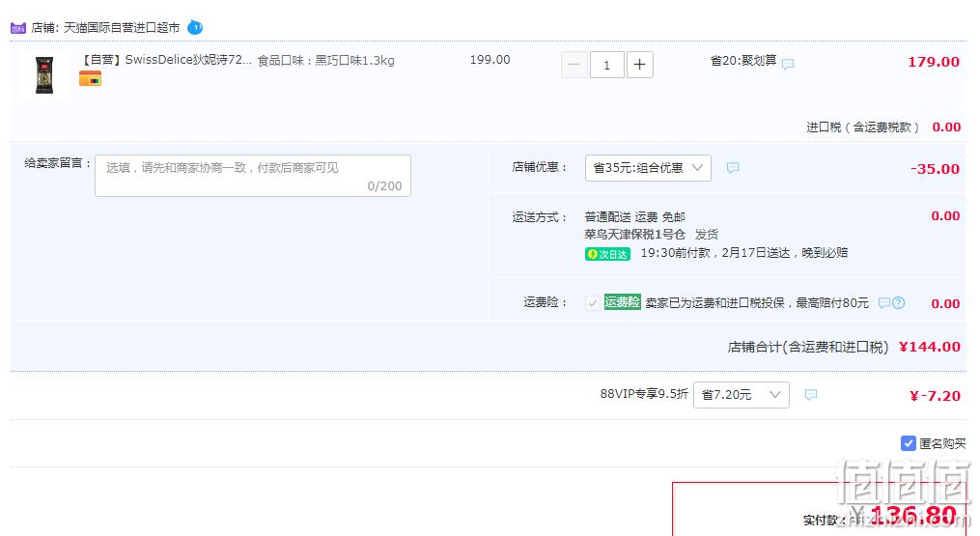This screenshot has height=536, width=980.
Task: Click the 88VIP专享9.5折 label
Action: (644, 394)
